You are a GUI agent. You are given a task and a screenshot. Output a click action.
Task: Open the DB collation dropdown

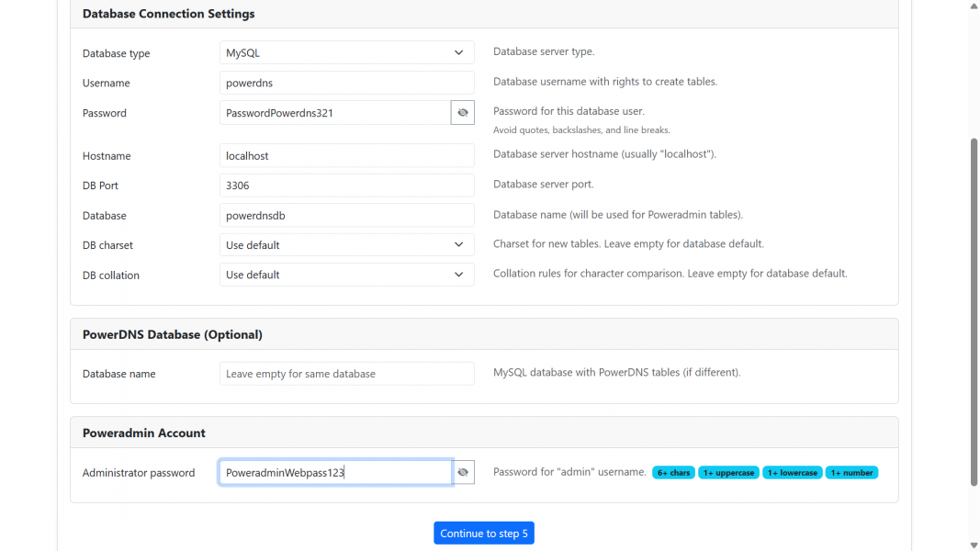346,275
